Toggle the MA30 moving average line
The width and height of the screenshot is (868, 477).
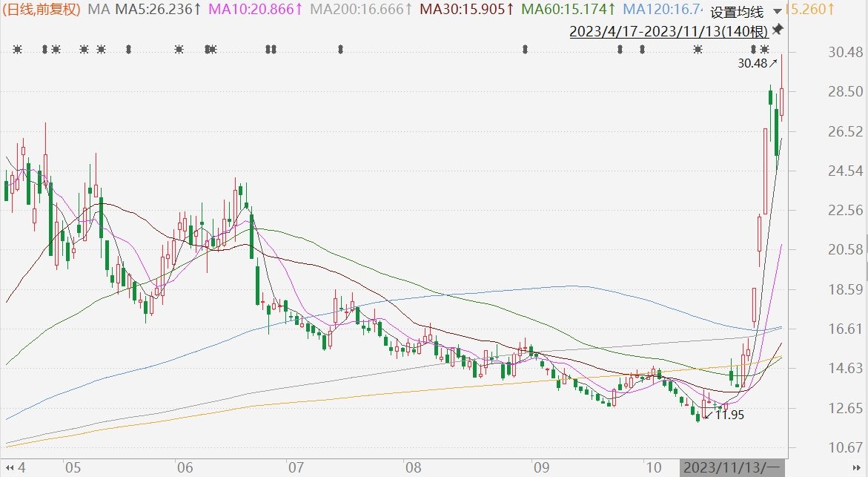467,10
